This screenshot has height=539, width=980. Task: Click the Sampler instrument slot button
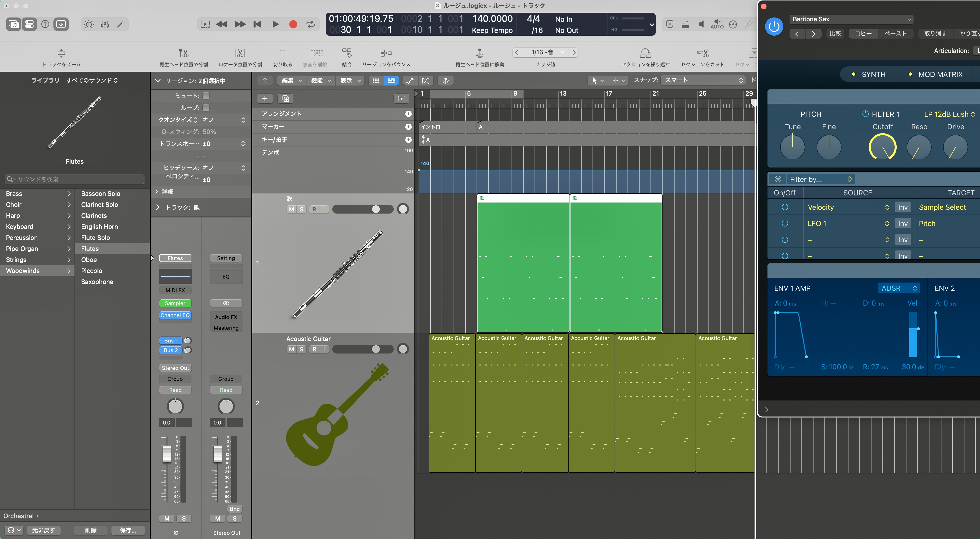pos(175,303)
